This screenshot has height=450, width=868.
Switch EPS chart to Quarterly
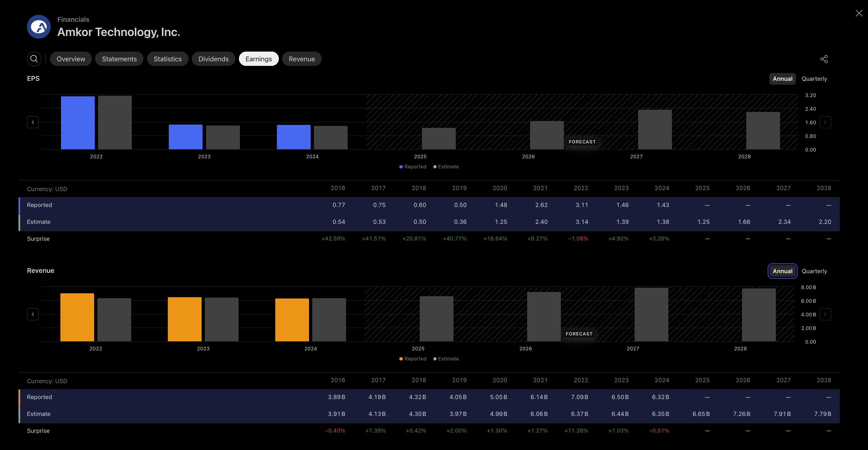tap(814, 79)
